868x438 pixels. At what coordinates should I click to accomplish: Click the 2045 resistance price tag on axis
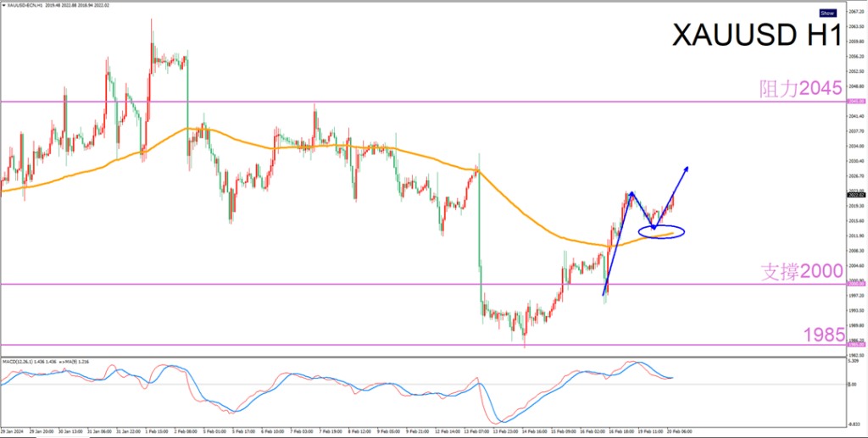[856, 102]
